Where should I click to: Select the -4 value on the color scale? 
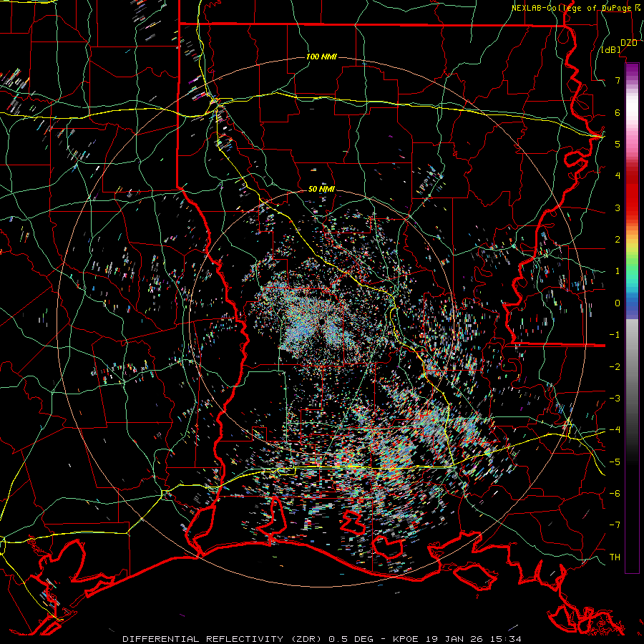click(x=615, y=430)
